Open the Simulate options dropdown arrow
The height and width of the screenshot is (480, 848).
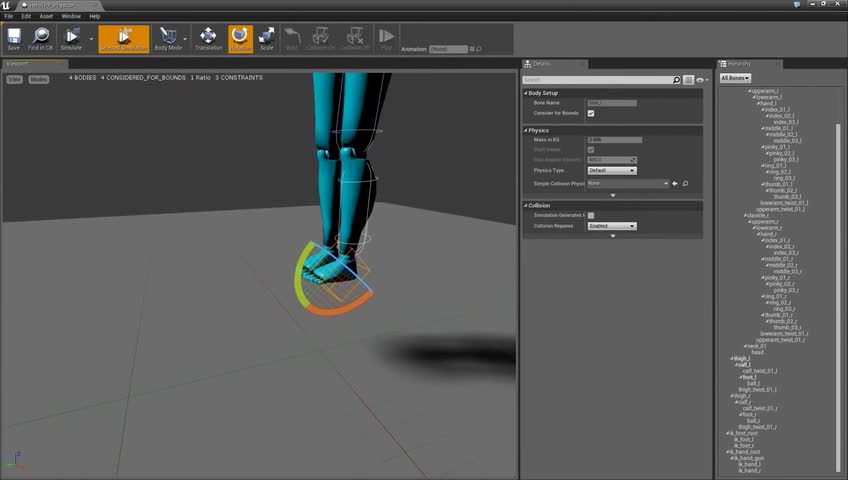[x=91, y=39]
